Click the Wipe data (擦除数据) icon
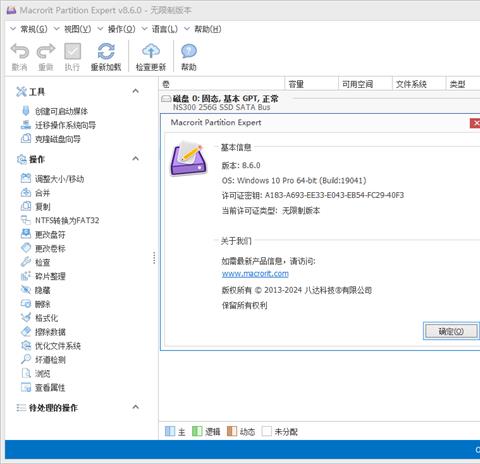The width and height of the screenshot is (480, 464). pyautogui.click(x=26, y=331)
